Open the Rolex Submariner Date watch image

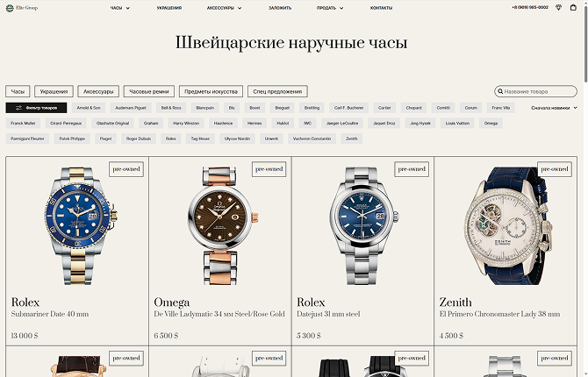point(80,225)
